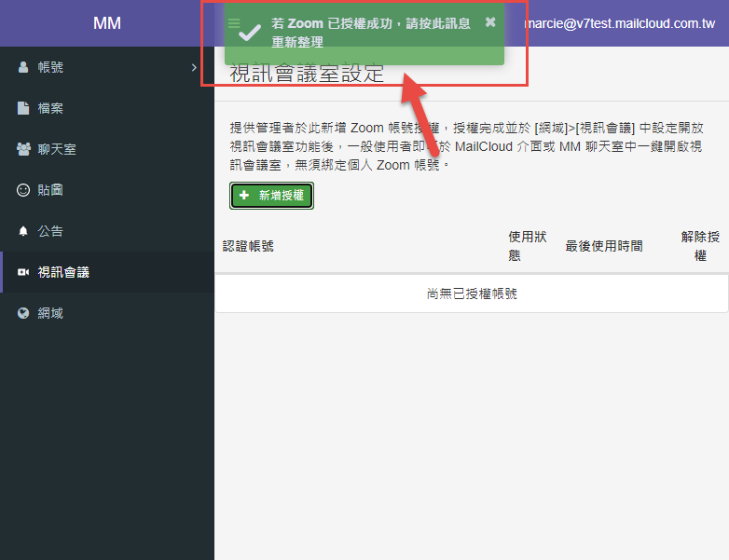Viewport: 729px width, 560px height.
Task: Click the 最後使用時間 column header
Action: (x=604, y=246)
